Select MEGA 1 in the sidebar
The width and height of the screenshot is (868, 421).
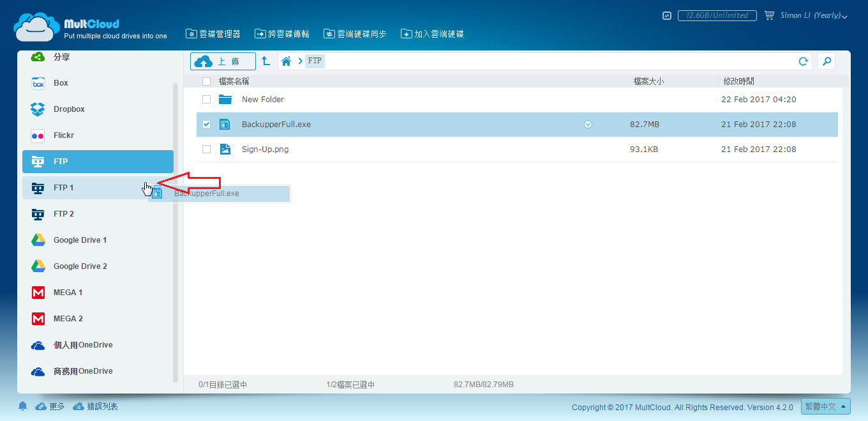pos(98,293)
